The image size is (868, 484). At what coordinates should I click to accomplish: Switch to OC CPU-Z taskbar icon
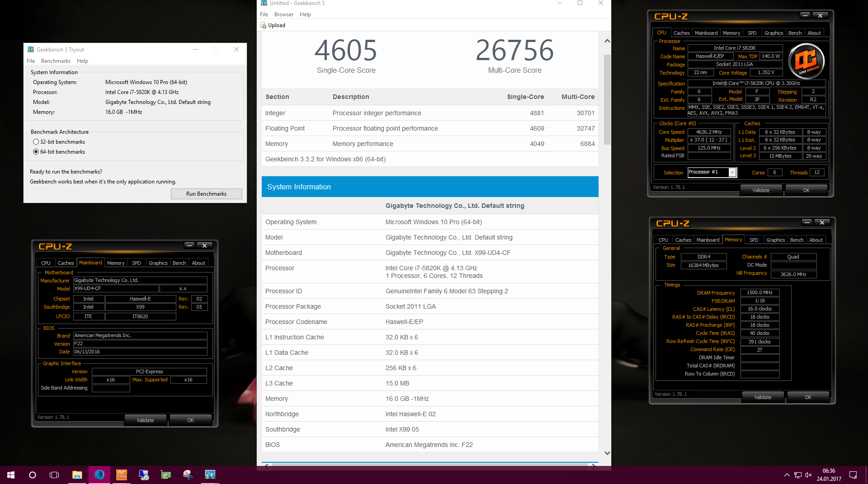(122, 475)
